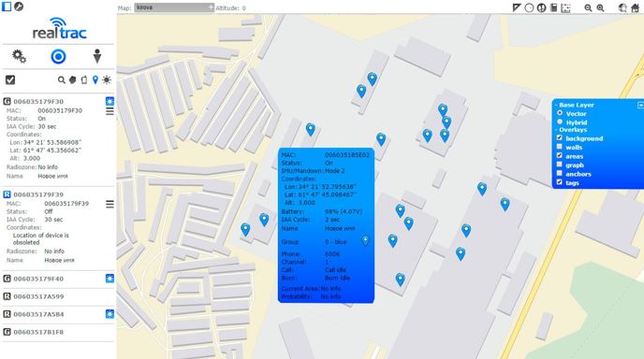The image size is (644, 359).
Task: Open the person pin icon panel
Action: click(97, 56)
